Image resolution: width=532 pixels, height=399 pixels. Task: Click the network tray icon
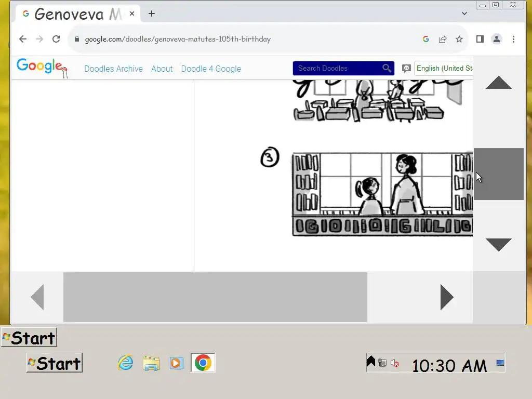click(382, 363)
